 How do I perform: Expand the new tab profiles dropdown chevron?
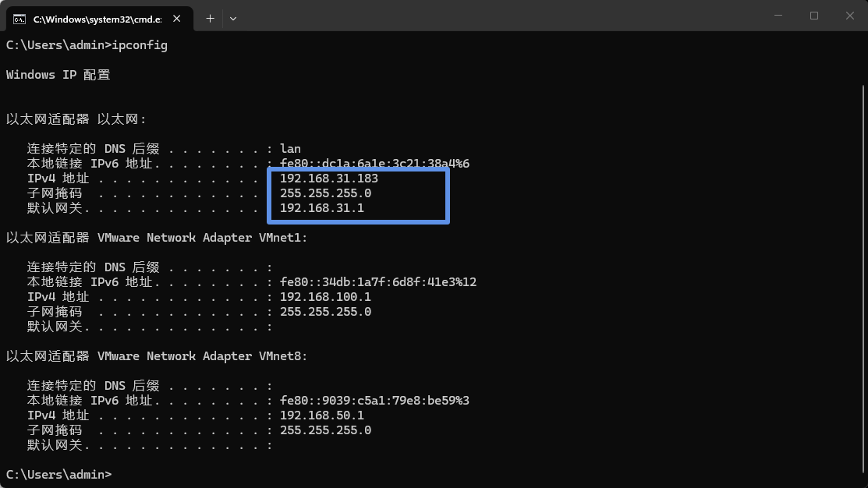[x=233, y=18]
